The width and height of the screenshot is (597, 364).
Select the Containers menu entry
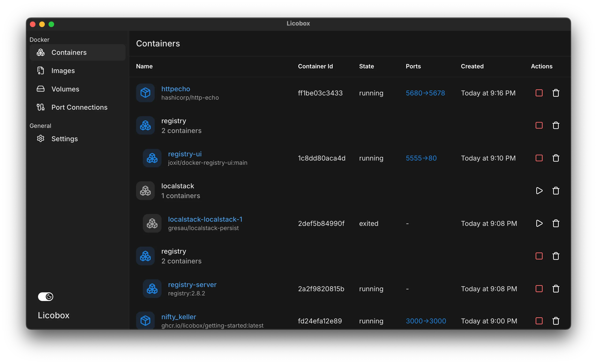[x=69, y=52]
